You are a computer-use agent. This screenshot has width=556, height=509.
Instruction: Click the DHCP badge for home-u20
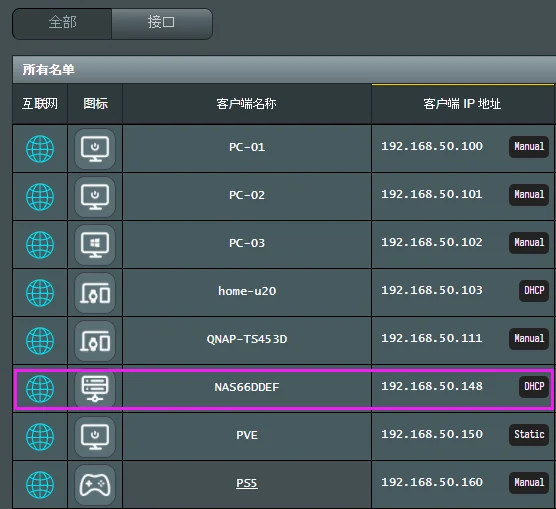point(534,291)
